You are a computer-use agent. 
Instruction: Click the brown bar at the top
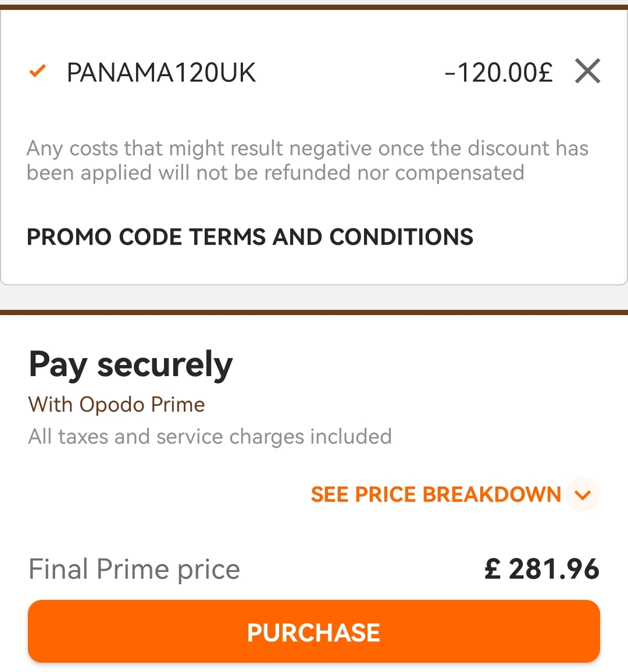pos(314,8)
